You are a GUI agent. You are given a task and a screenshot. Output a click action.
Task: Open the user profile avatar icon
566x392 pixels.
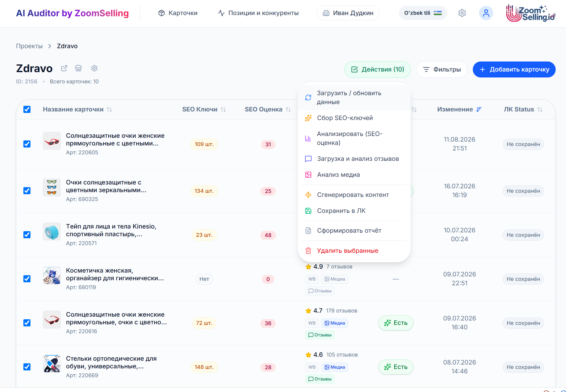tap(486, 13)
